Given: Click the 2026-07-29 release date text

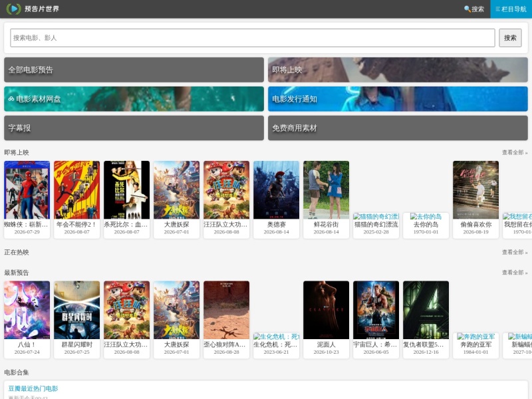Looking at the screenshot, I should tap(27, 232).
